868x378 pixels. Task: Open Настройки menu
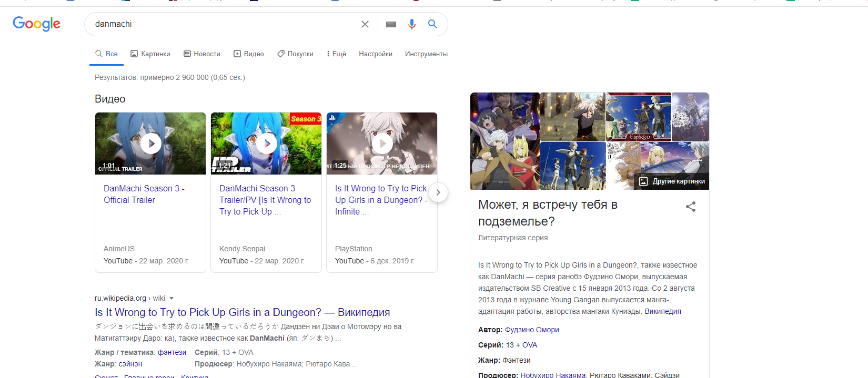point(376,54)
